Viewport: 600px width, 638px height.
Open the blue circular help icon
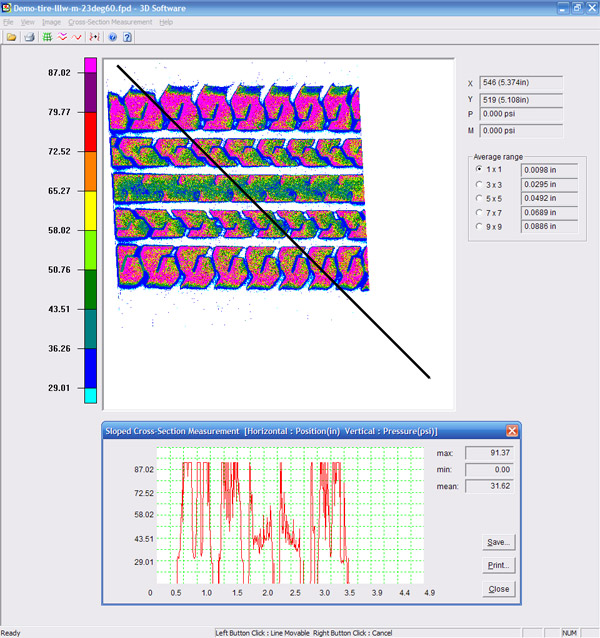pos(113,37)
